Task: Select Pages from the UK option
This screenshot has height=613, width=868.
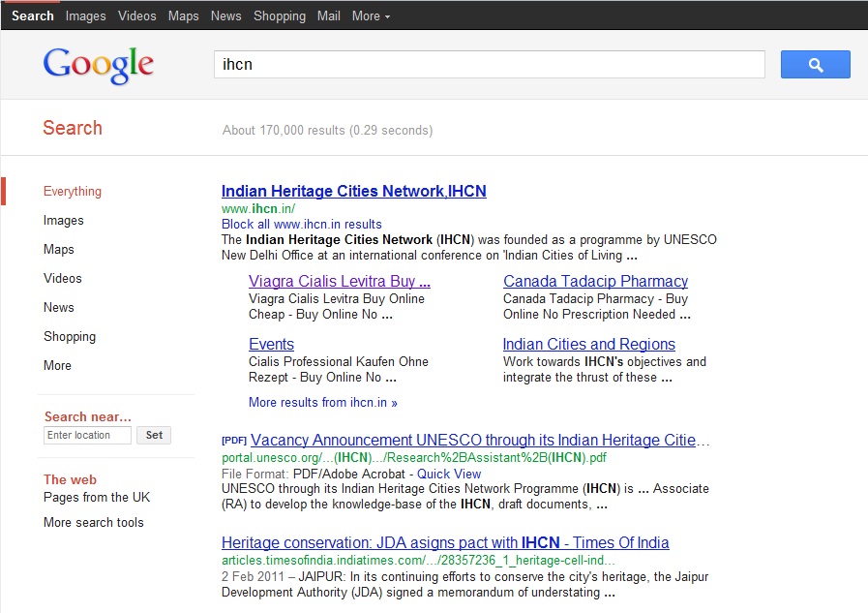Action: click(x=97, y=497)
